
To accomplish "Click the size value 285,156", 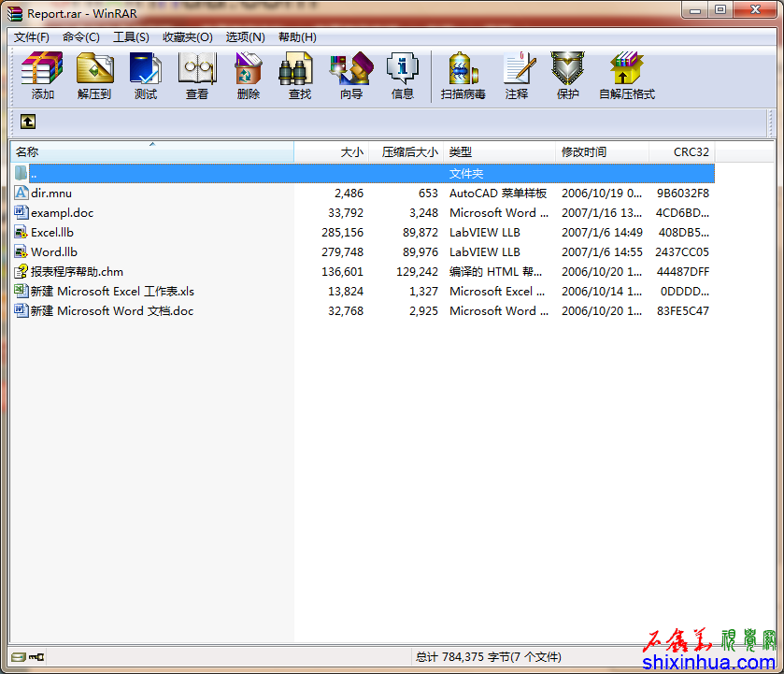I will (x=343, y=232).
